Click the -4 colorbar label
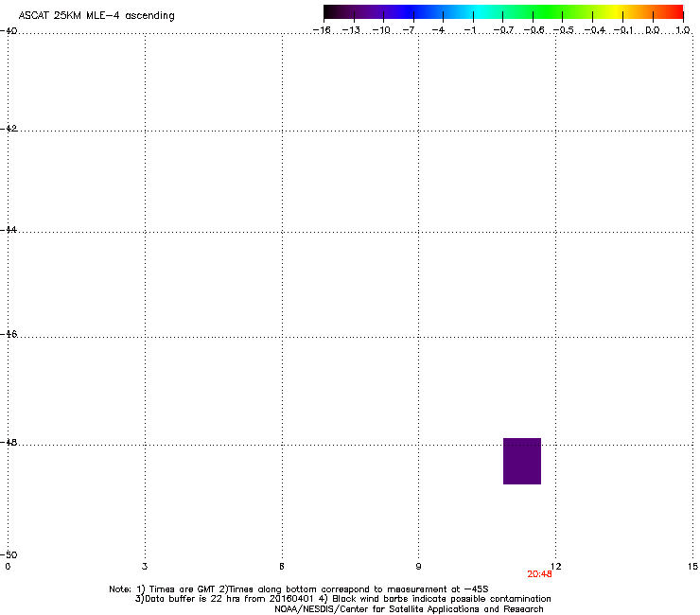 [x=439, y=30]
